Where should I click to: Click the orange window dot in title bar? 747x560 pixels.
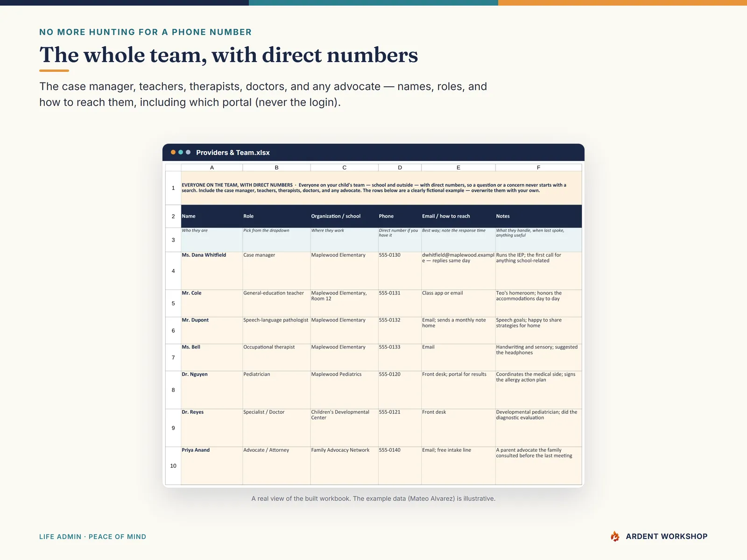tap(173, 152)
